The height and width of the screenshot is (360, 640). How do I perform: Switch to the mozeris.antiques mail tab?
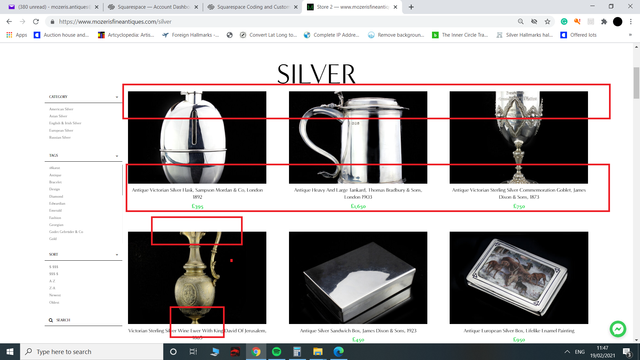click(x=53, y=7)
